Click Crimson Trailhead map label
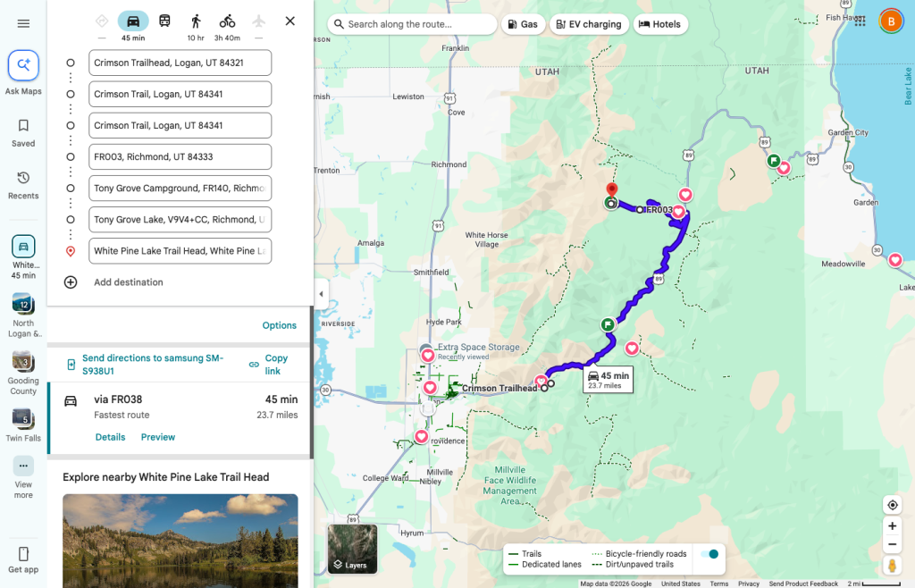 pyautogui.click(x=499, y=388)
